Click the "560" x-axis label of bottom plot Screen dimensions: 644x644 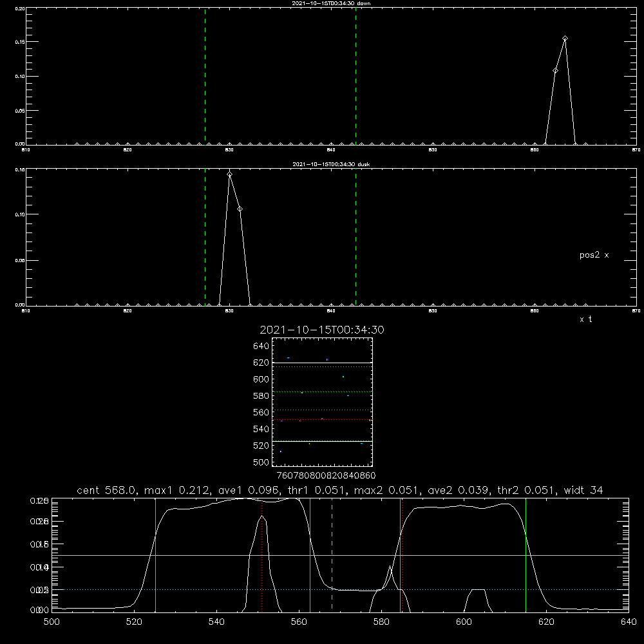point(299,622)
